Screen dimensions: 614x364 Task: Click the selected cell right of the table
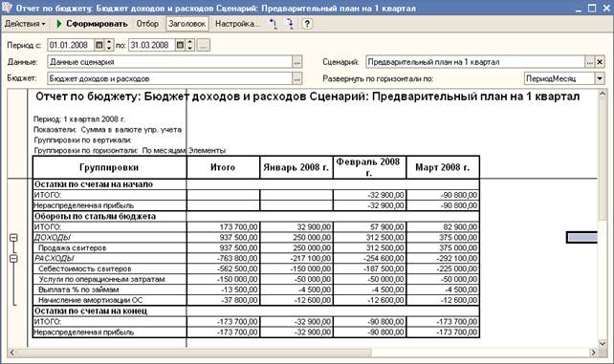582,237
